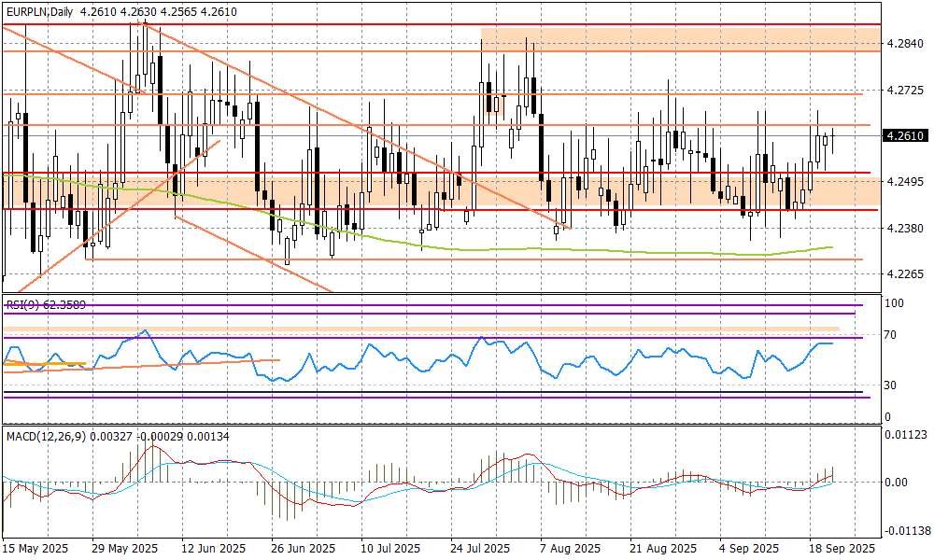Click the 29 May 2025 date label

[124, 548]
